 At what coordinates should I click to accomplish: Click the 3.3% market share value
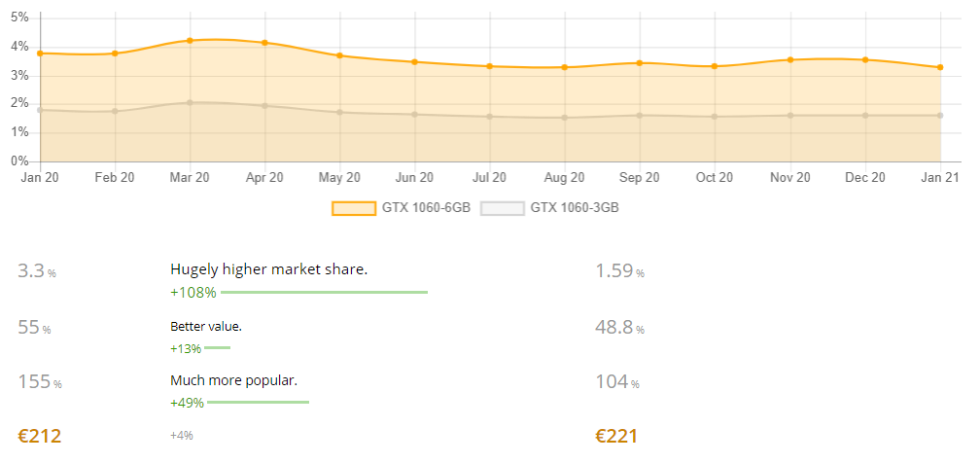click(37, 271)
